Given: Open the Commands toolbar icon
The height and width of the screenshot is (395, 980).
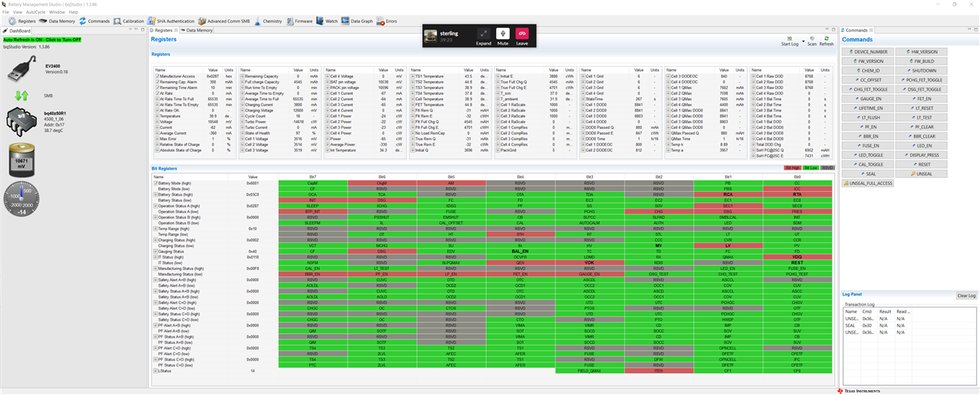Looking at the screenshot, I should tap(95, 21).
